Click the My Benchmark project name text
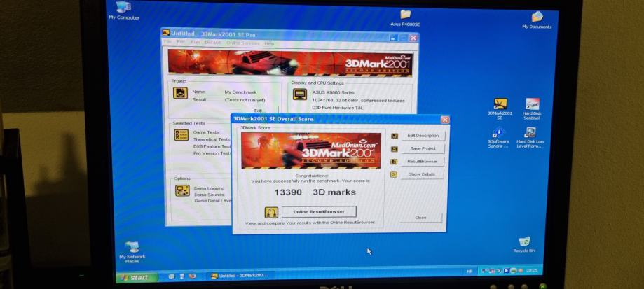The height and width of the screenshot is (289, 644). pos(240,92)
